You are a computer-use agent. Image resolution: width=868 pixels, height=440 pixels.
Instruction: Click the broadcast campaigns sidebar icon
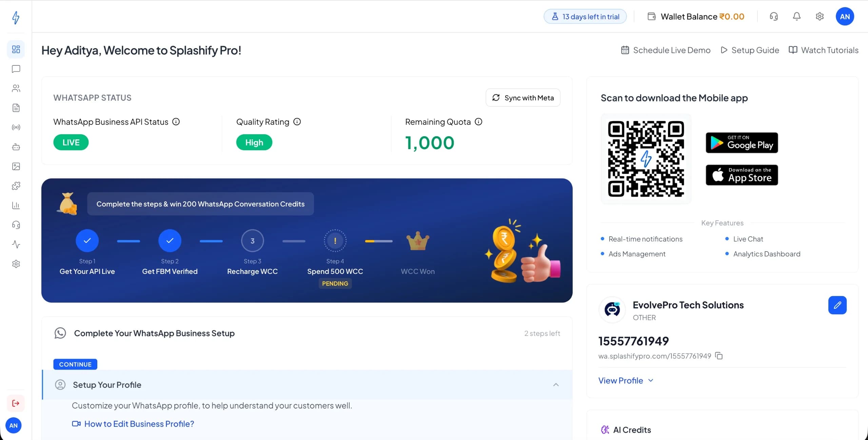tap(16, 127)
